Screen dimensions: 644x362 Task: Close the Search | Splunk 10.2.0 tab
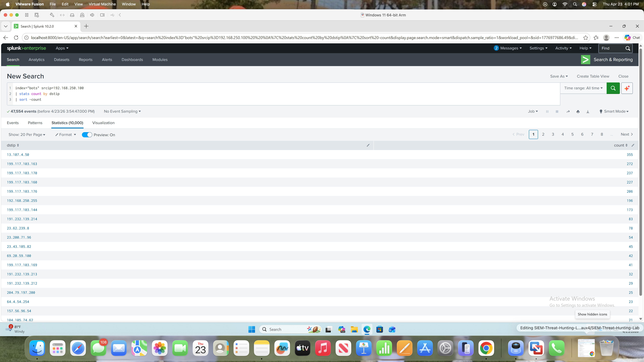[x=76, y=26]
